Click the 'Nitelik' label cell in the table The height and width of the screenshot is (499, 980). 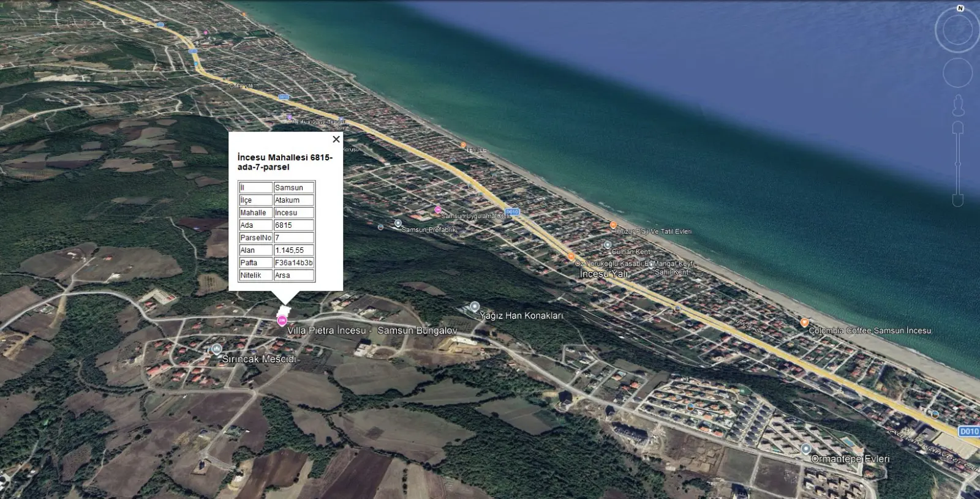pyautogui.click(x=255, y=276)
